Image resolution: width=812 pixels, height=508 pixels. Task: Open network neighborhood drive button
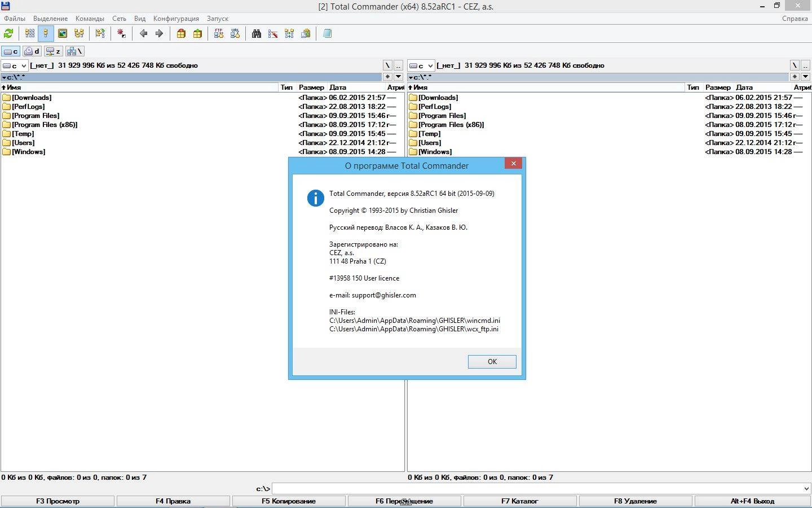click(x=74, y=51)
